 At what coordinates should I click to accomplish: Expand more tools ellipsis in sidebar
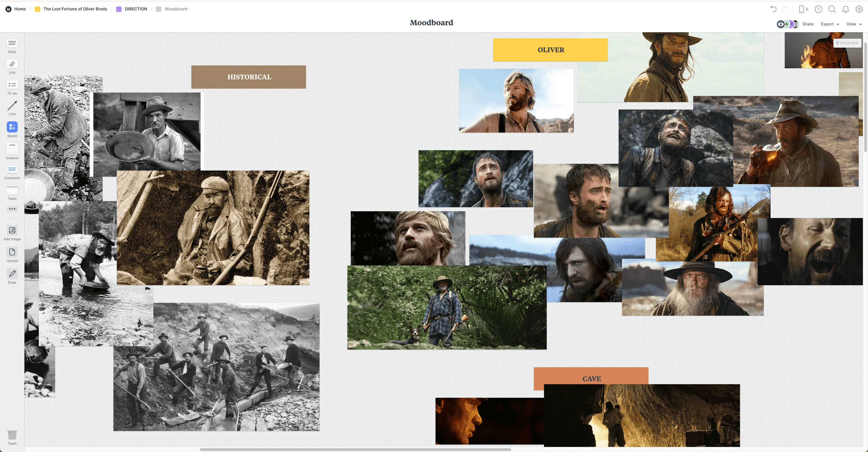tap(12, 209)
